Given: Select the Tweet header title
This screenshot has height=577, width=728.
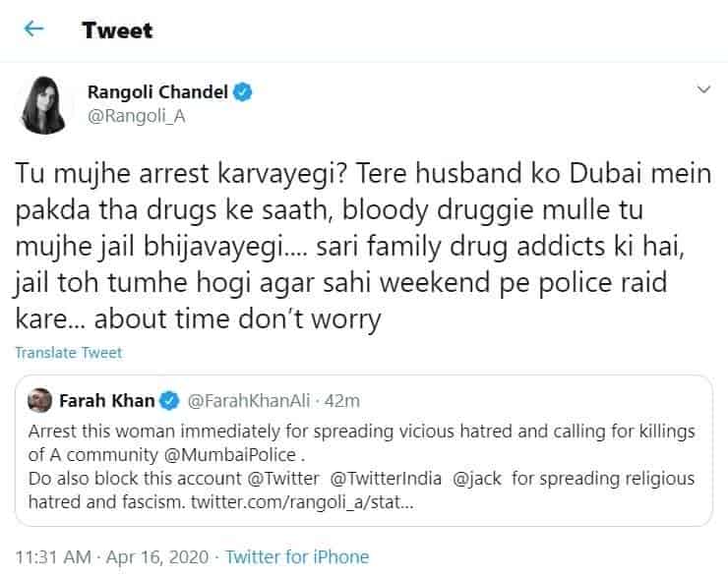Looking at the screenshot, I should (x=118, y=29).
